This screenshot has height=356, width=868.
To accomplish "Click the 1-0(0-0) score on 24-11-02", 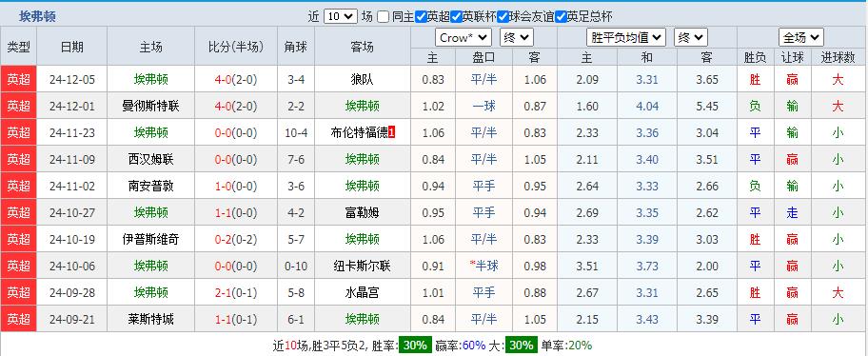I will pyautogui.click(x=236, y=186).
